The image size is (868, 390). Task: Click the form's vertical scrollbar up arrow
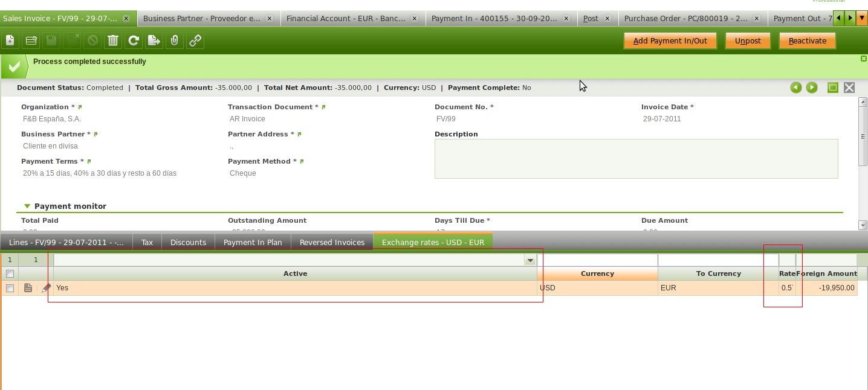coord(863,102)
